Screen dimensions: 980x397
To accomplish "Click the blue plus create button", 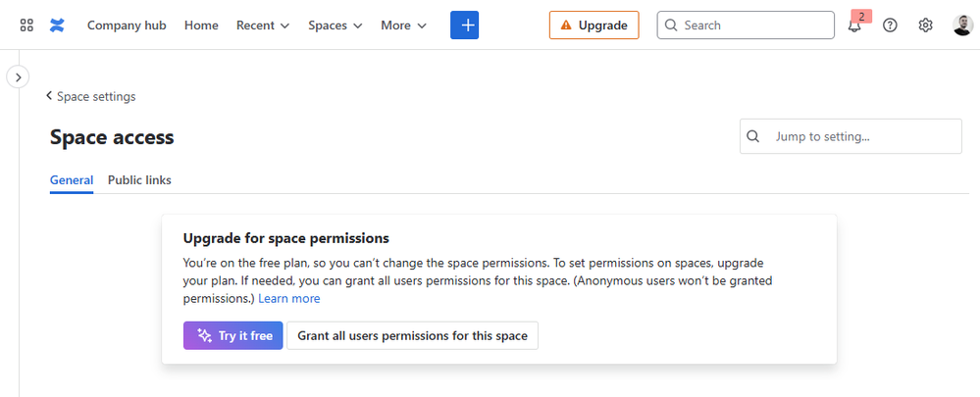I will pyautogui.click(x=464, y=25).
